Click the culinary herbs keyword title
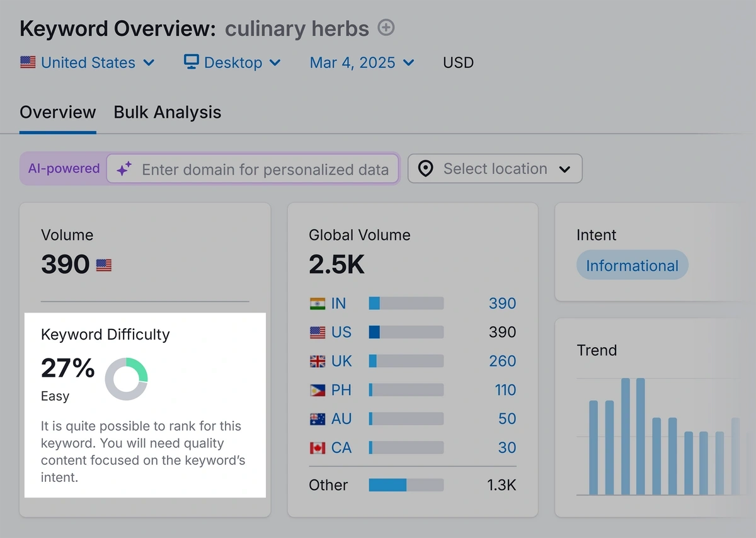Screen dimensions: 756x538 click(x=297, y=28)
